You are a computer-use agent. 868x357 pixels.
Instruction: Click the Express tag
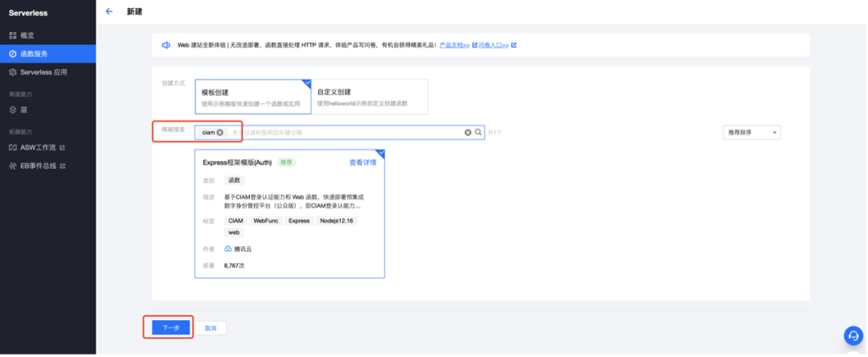point(299,221)
